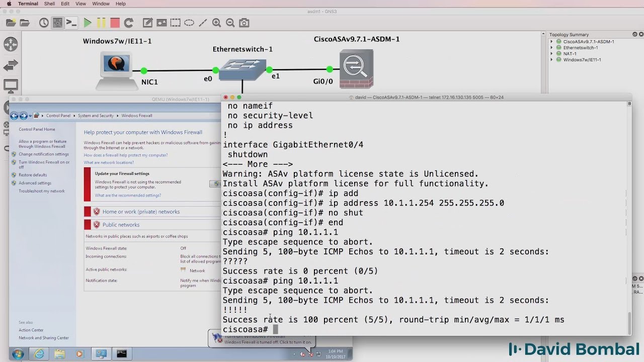Browse switches in the device sidebar
This screenshot has height=362, width=644.
point(11,65)
